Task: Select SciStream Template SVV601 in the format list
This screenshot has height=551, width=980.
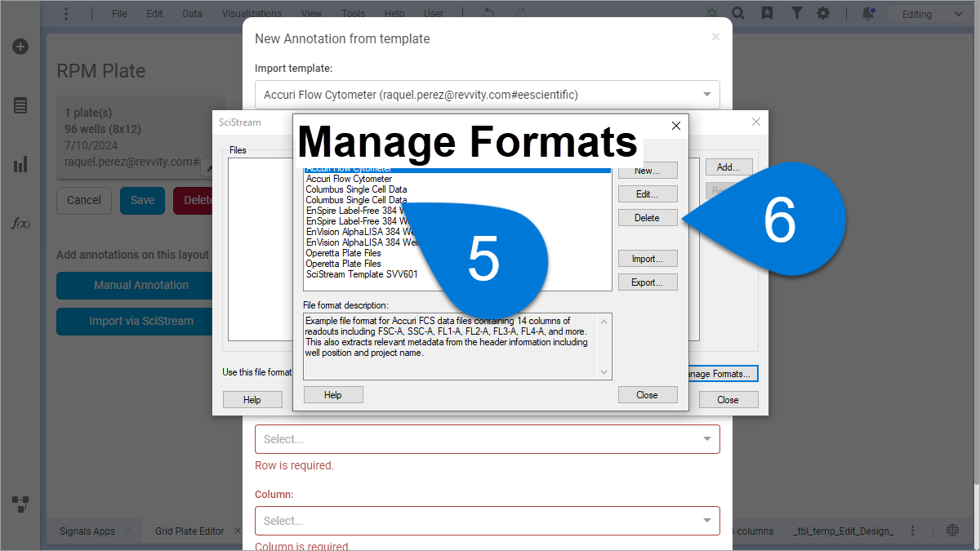Action: coord(362,274)
